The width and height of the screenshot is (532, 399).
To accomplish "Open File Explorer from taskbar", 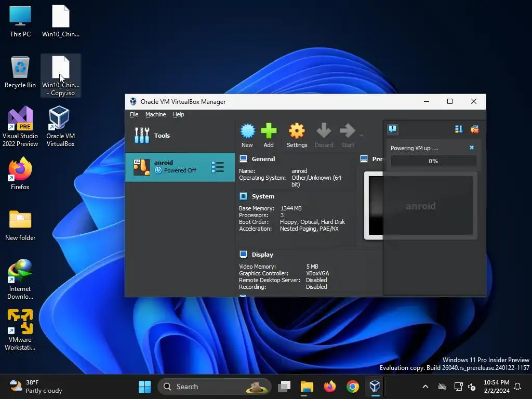I will (307, 387).
